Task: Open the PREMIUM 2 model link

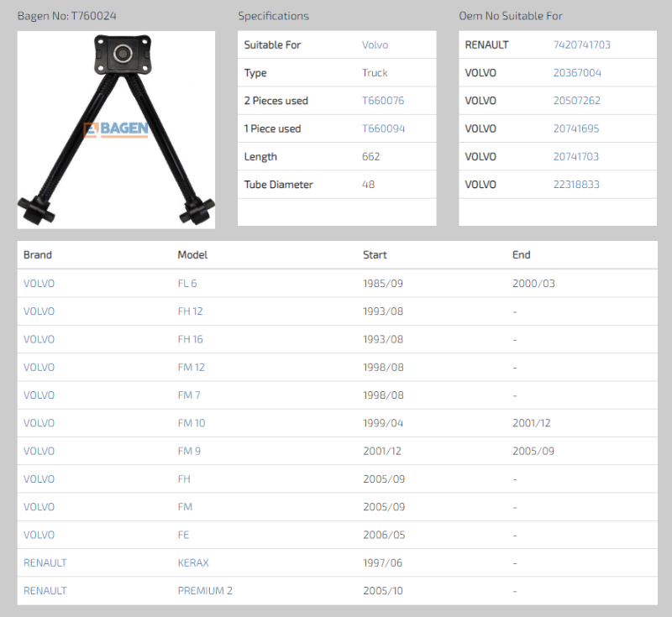Action: [x=205, y=591]
